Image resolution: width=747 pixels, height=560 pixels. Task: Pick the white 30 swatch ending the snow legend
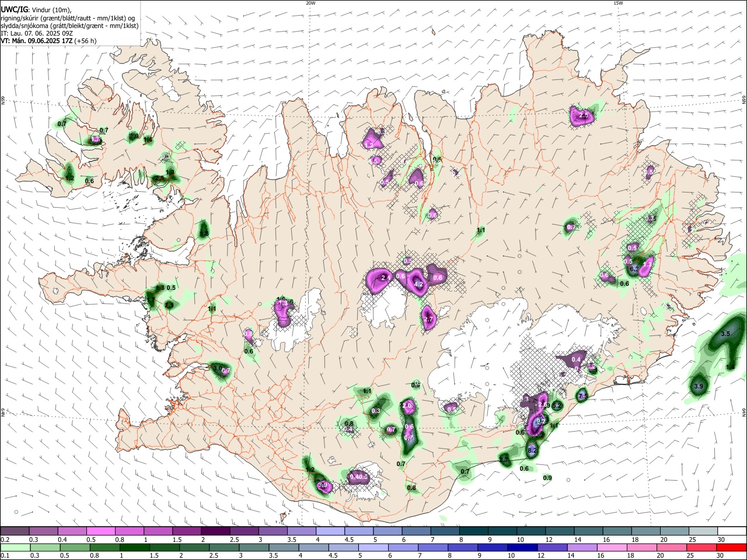(732, 531)
